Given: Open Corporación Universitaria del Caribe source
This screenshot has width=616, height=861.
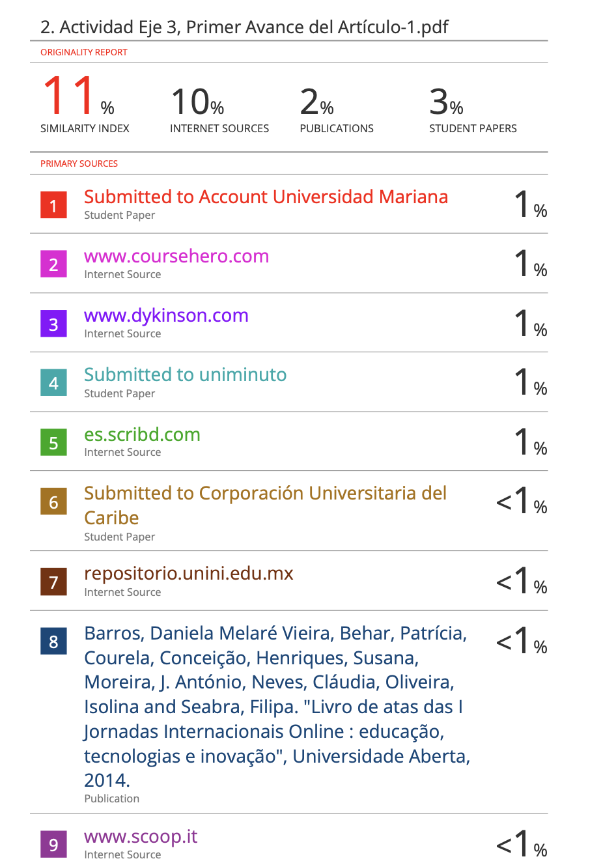Looking at the screenshot, I should tap(265, 494).
